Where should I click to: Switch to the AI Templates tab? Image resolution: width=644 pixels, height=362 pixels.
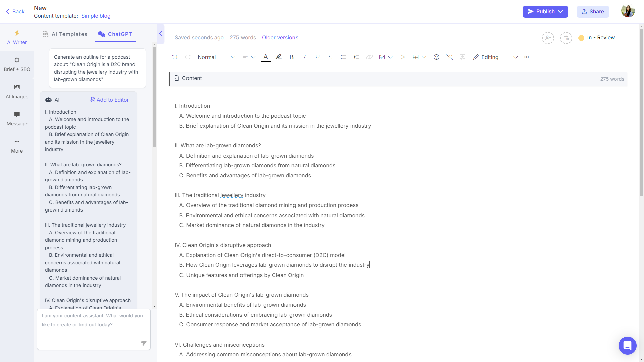click(65, 34)
